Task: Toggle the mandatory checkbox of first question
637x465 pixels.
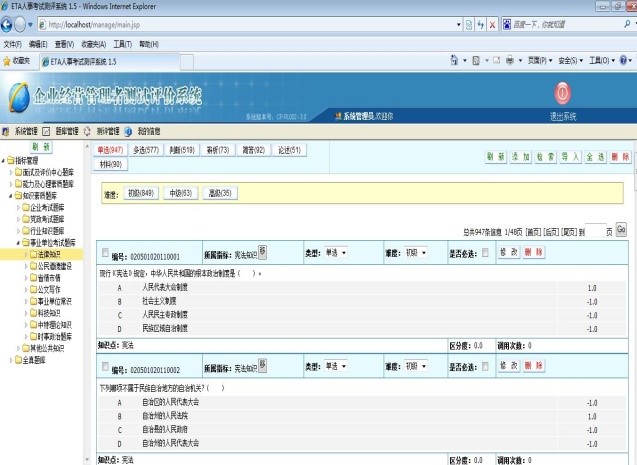Action: click(485, 253)
